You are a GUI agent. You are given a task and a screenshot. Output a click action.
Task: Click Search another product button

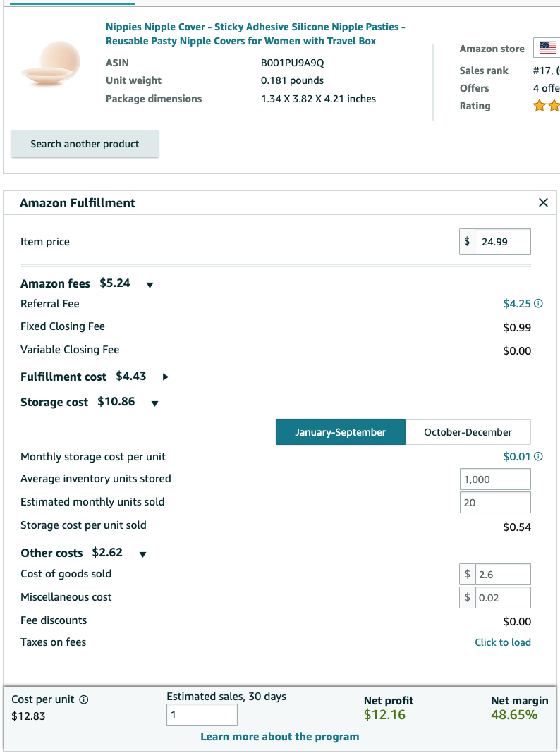85,144
